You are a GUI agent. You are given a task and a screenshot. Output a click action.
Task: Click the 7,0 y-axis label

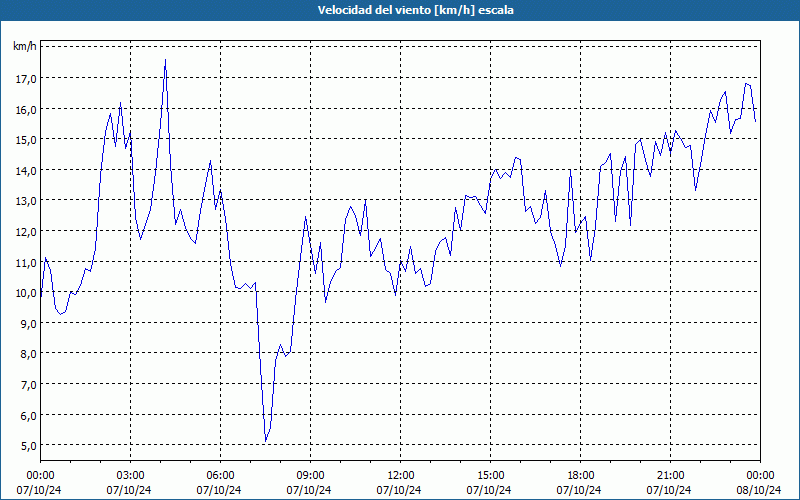point(29,385)
